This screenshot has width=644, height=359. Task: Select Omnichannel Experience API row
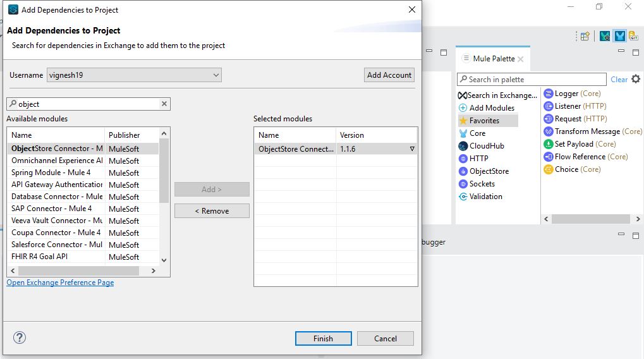(83, 161)
